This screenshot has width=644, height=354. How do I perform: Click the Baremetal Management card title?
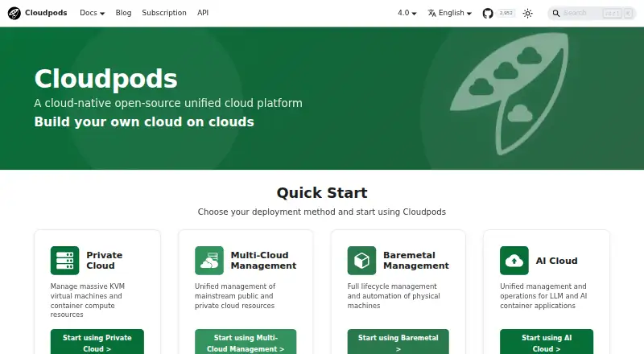pos(416,261)
